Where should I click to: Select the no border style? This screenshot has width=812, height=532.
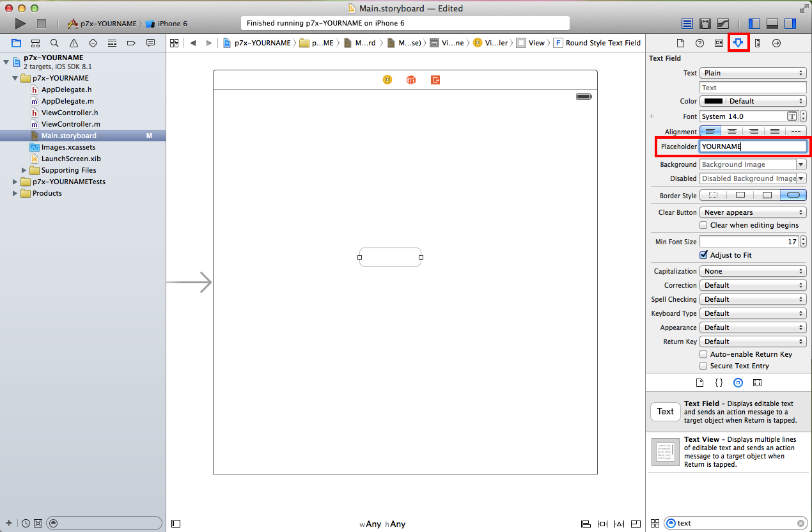[x=714, y=195]
